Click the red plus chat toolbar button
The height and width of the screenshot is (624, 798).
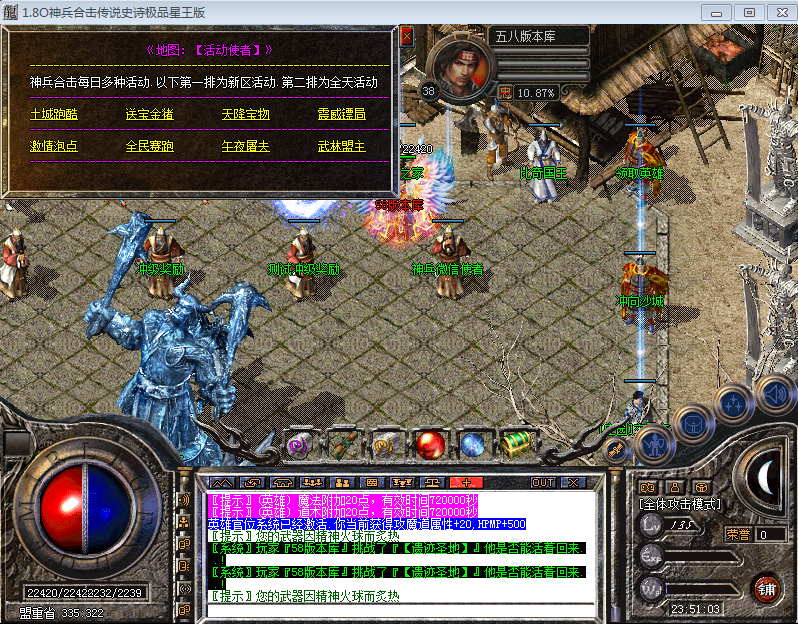coord(466,482)
